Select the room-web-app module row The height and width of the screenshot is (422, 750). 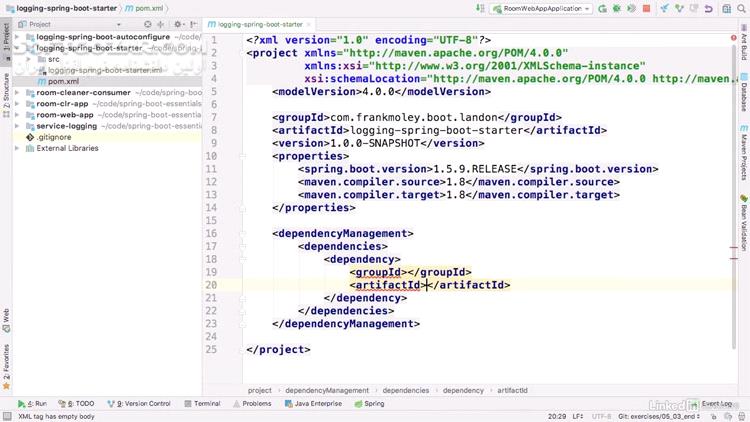pos(107,115)
